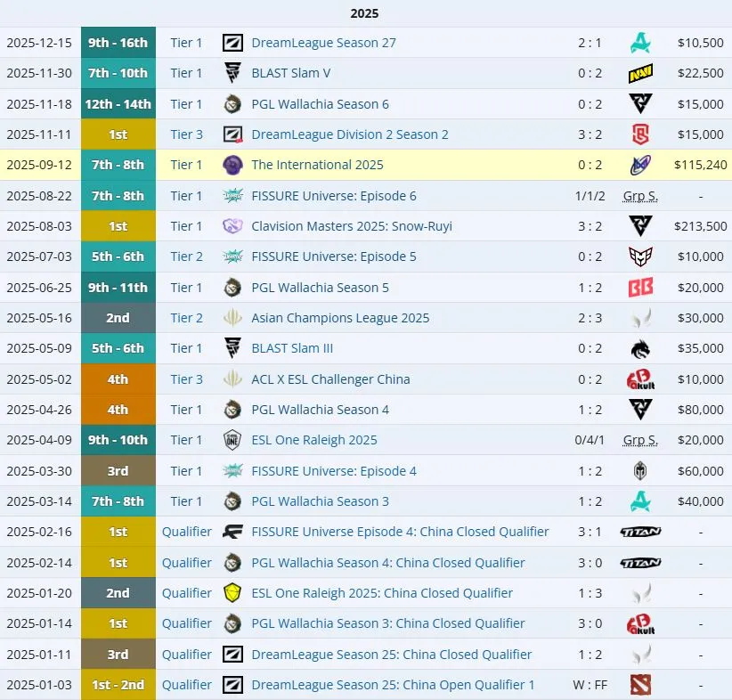Click the Qualifier link in the 2025-01-20 row
Screen dimensions: 732x700
pyautogui.click(x=187, y=593)
